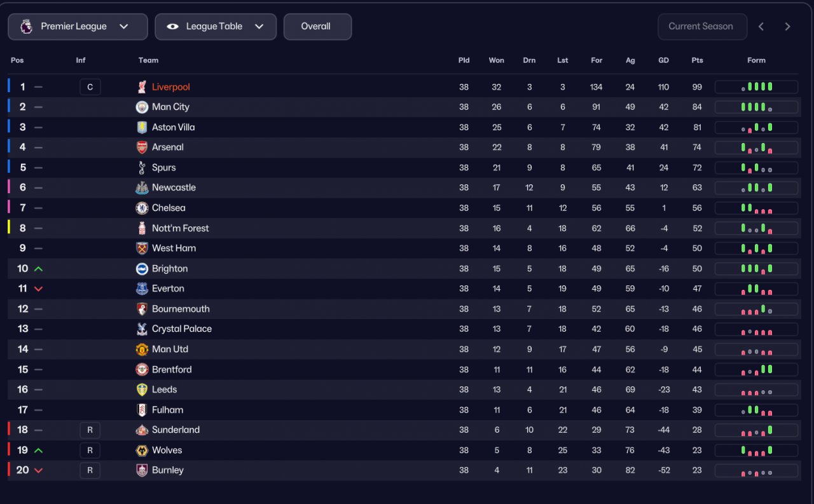Go to the previous season arrow
This screenshot has height=504, width=814.
point(761,27)
